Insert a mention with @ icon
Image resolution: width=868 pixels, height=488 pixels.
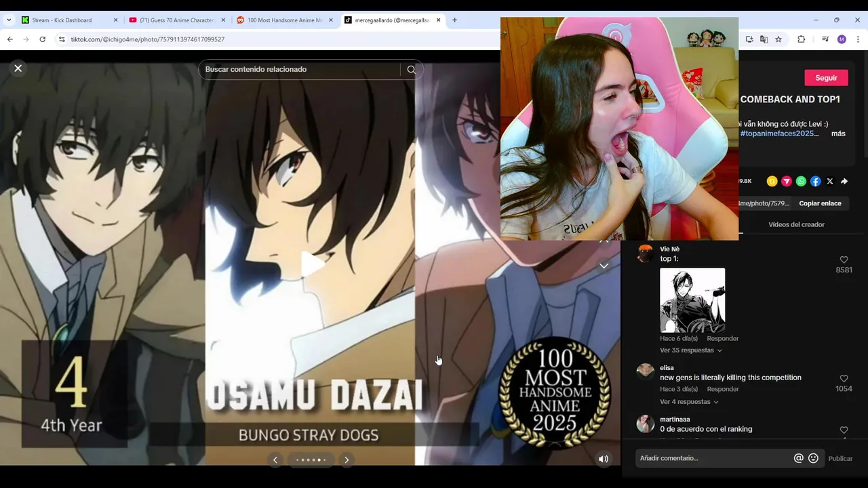click(799, 458)
